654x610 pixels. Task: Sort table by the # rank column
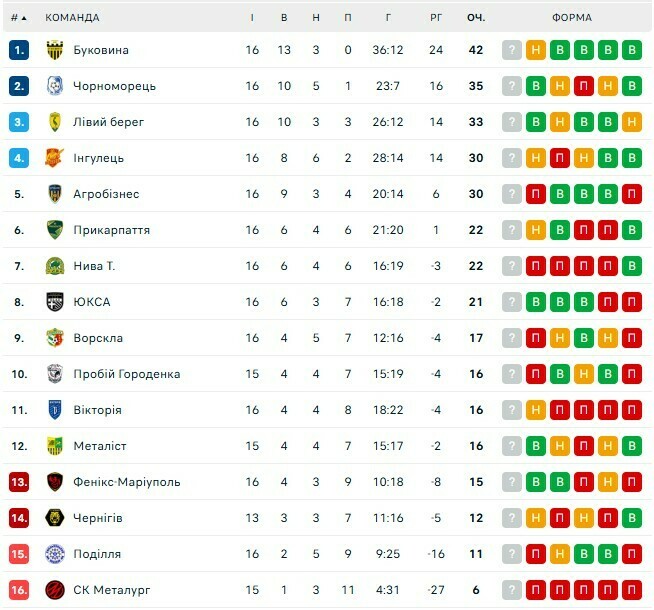pos(18,17)
